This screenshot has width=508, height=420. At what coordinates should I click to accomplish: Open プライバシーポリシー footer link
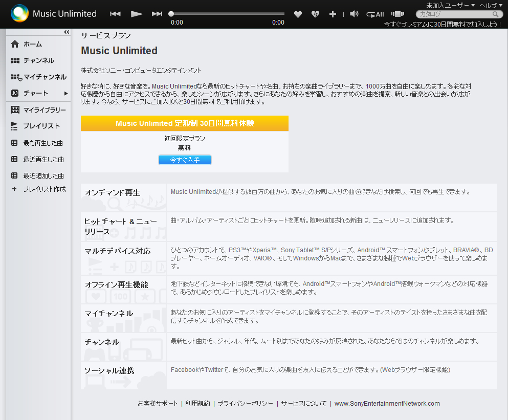coord(245,404)
